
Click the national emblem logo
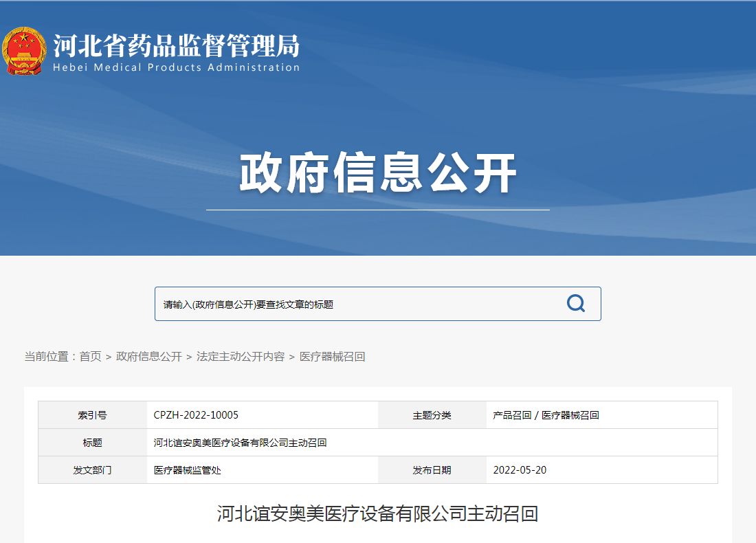pyautogui.click(x=24, y=51)
